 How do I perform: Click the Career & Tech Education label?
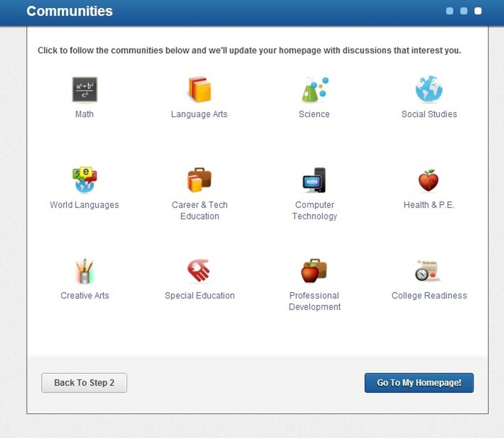coord(200,210)
